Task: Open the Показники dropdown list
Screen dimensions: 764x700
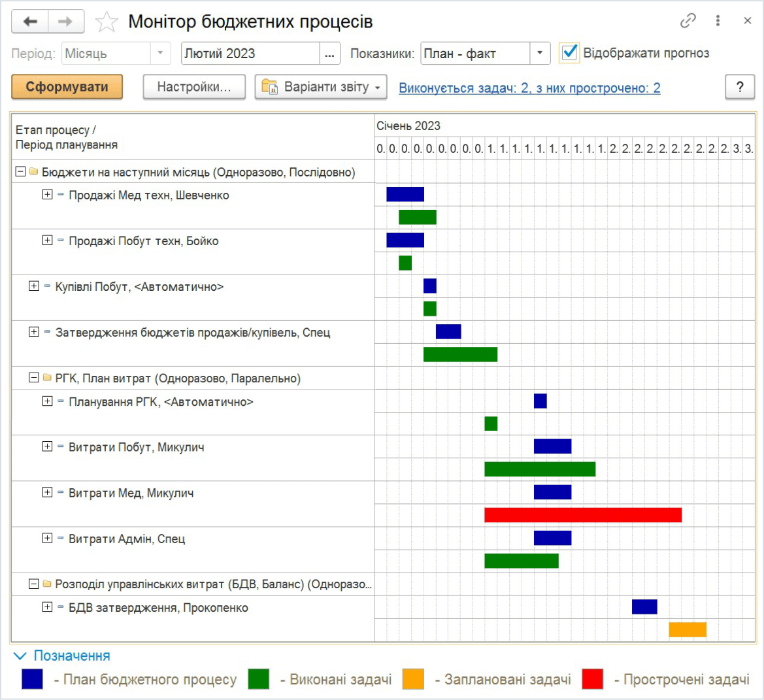Action: pyautogui.click(x=539, y=54)
